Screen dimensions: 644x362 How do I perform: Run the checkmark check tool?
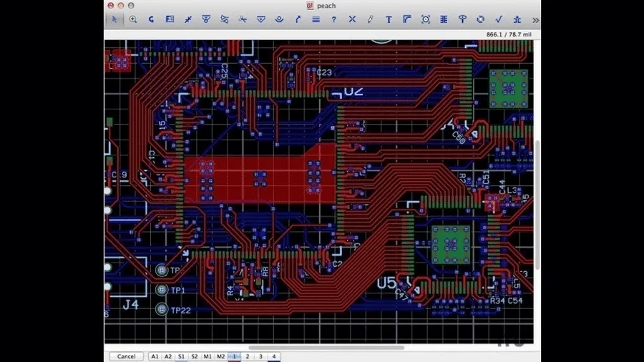click(x=499, y=19)
